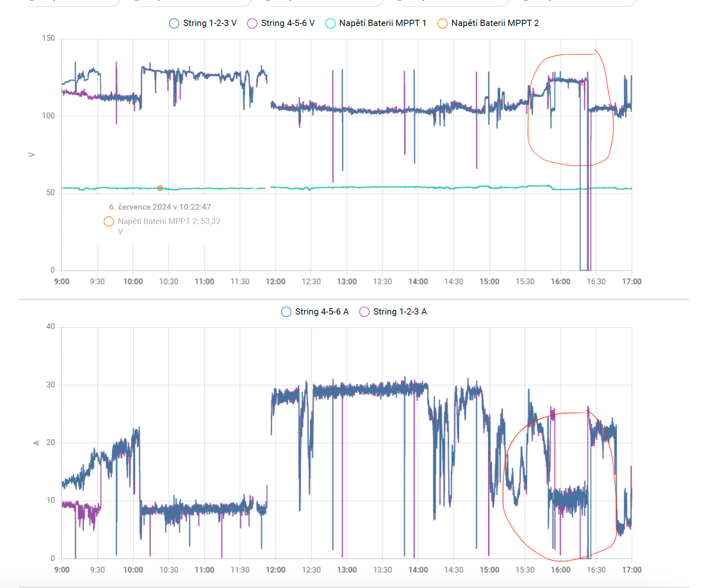
Task: Toggle String 4-5-6 V legend circle
Action: click(x=252, y=23)
